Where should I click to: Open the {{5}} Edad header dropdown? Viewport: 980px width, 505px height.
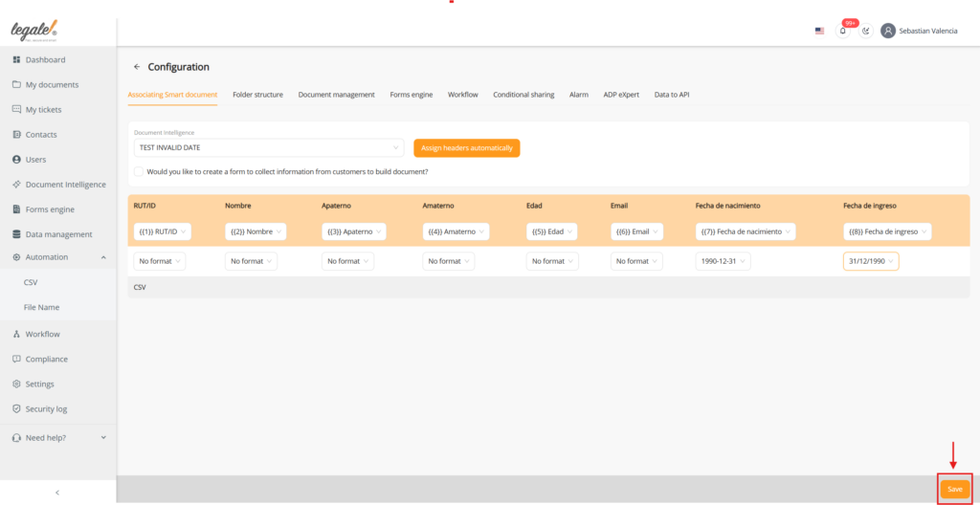[552, 231]
